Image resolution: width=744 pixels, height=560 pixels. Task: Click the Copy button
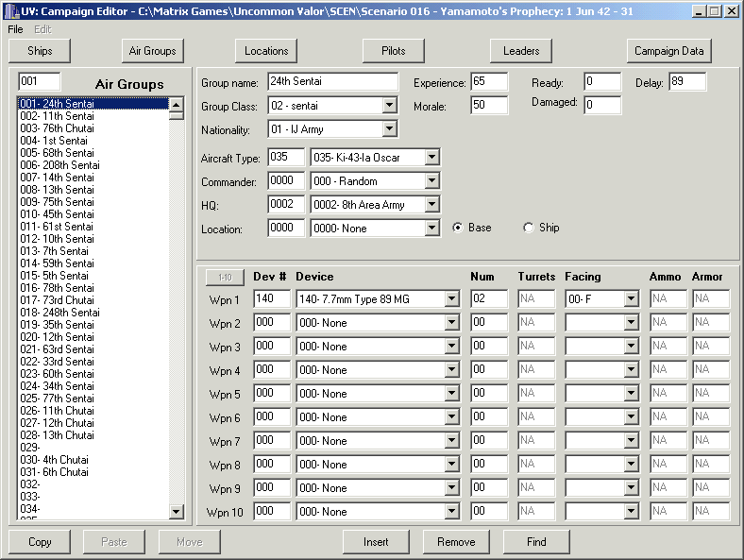point(40,542)
